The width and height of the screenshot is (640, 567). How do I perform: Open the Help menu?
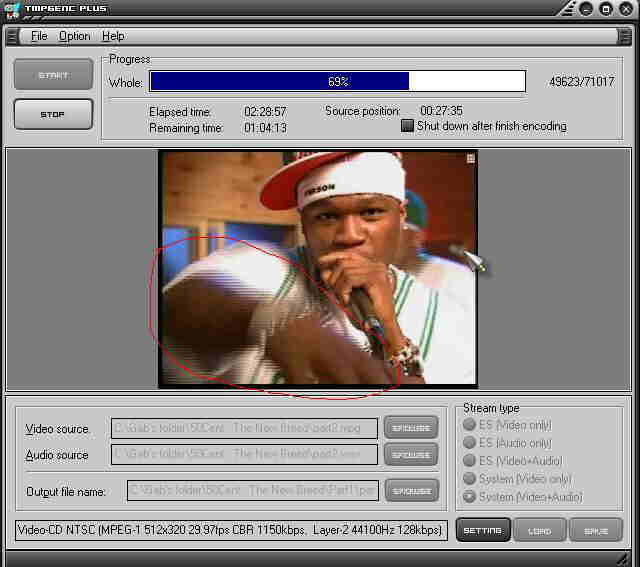113,36
